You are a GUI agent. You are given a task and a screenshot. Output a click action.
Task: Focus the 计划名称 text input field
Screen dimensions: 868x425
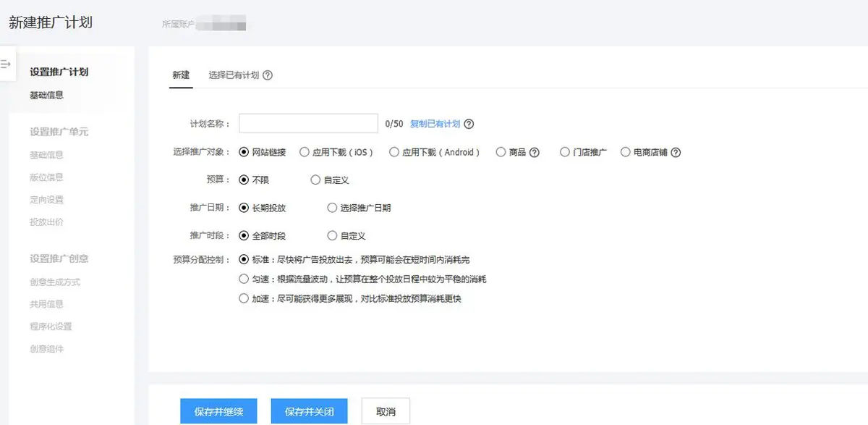308,124
